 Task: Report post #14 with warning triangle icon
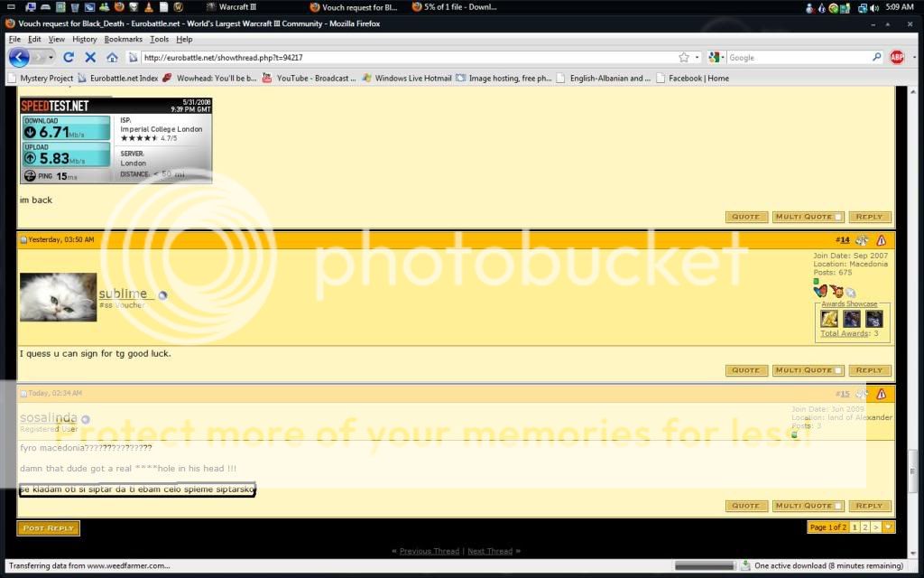click(882, 240)
